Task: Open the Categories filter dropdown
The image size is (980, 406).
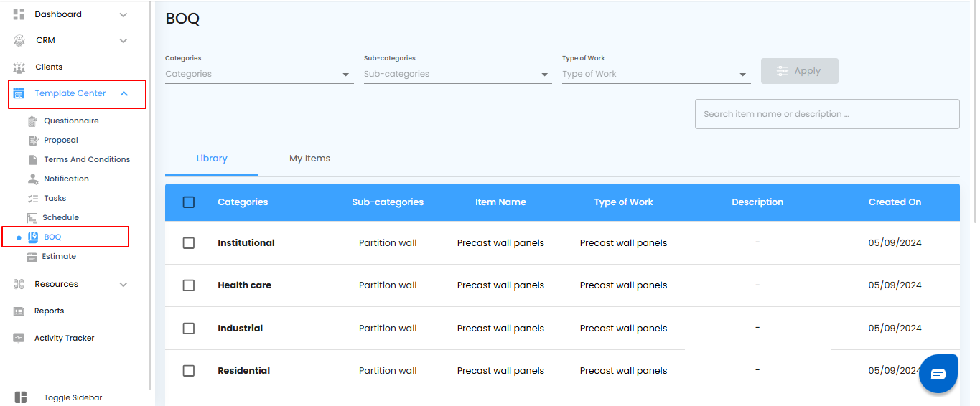Action: [x=258, y=74]
